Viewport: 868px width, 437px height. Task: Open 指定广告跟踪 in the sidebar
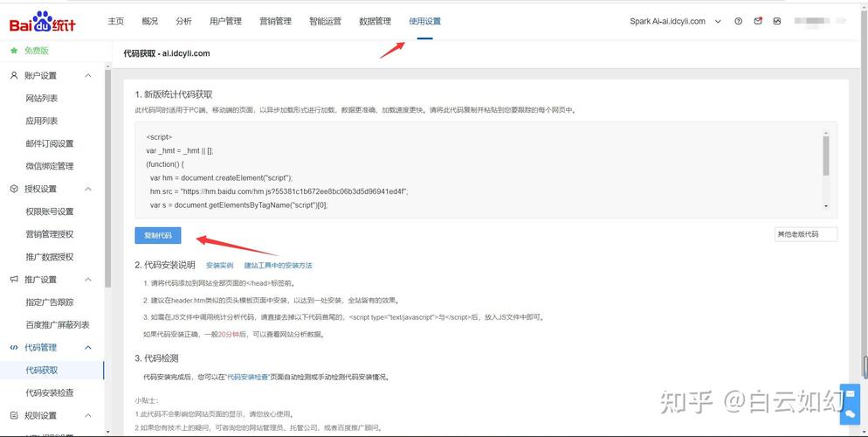click(x=49, y=302)
